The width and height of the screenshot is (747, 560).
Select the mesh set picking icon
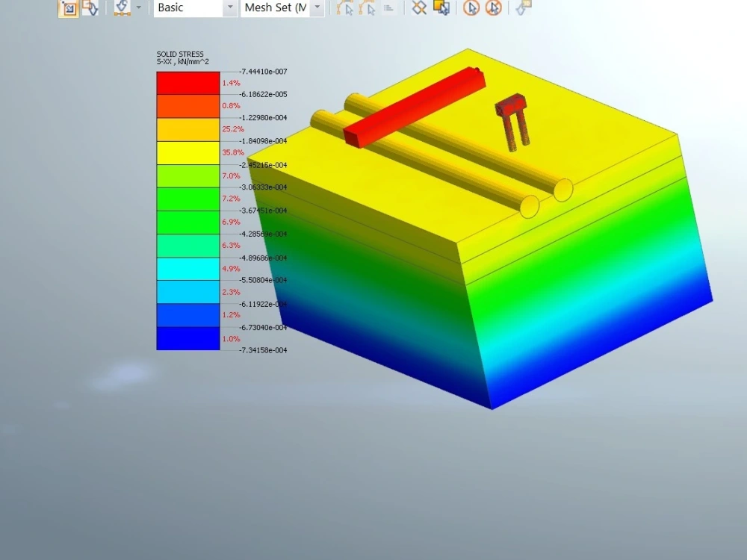pos(441,8)
